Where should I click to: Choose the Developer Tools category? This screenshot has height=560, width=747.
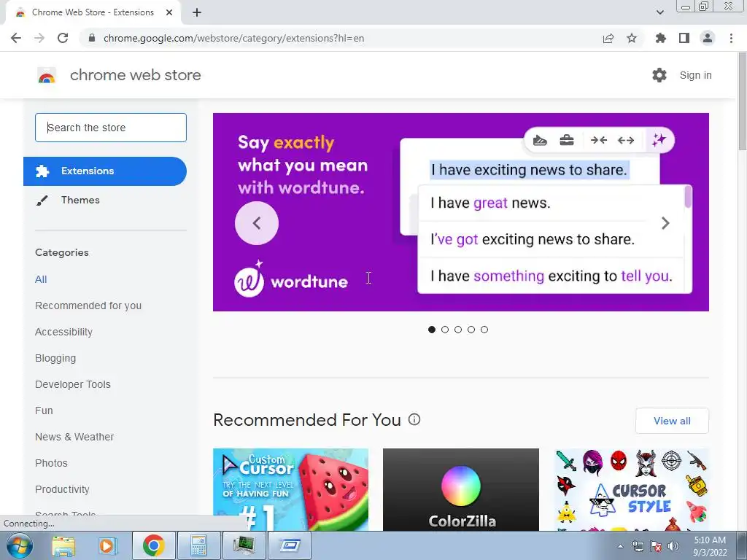click(73, 384)
